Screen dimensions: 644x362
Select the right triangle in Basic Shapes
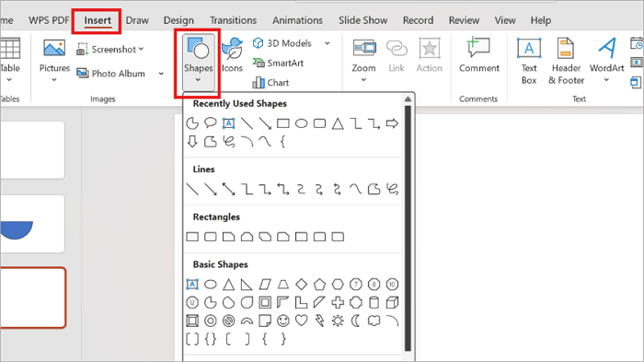[247, 285]
